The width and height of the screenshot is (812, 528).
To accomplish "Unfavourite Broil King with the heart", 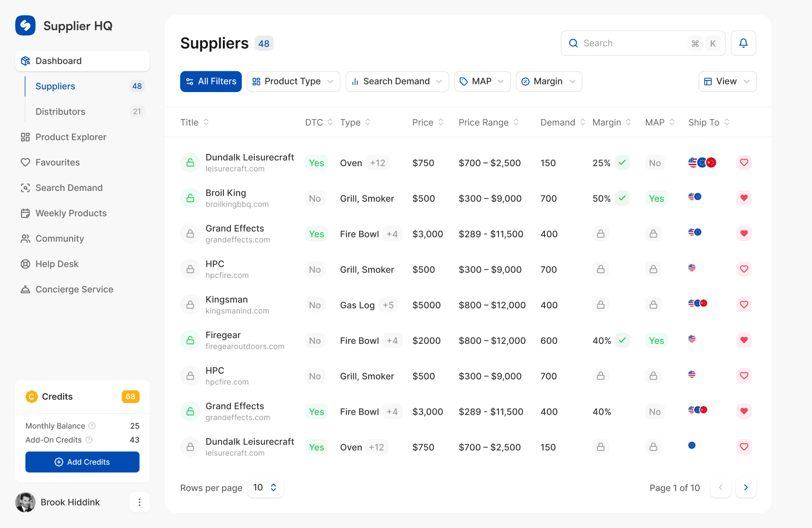I will point(744,198).
